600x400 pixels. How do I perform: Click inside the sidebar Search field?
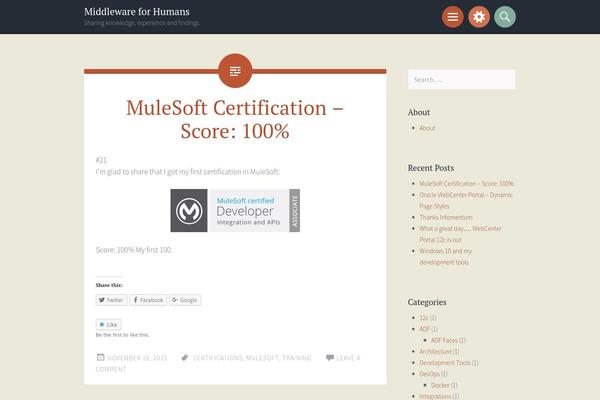461,79
